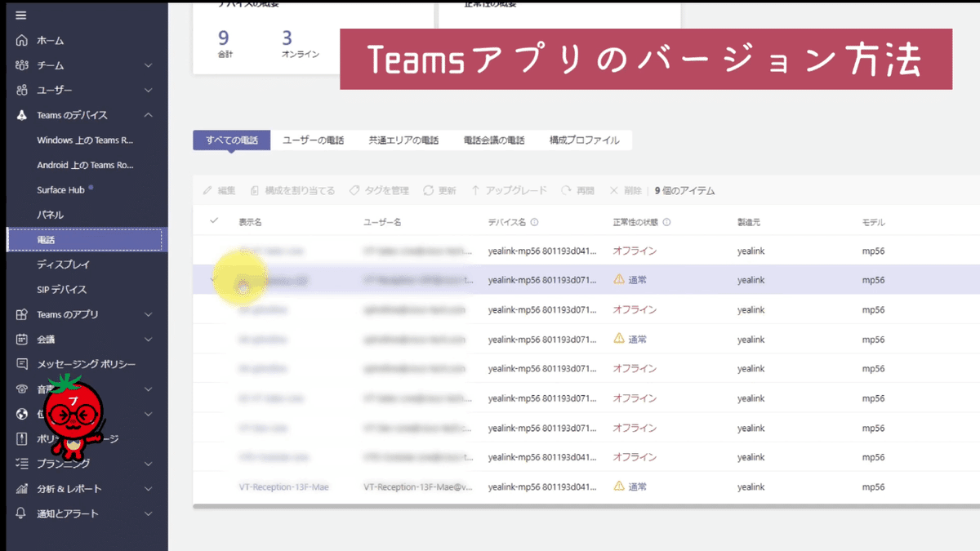Click the restart circular arrow icon

click(566, 190)
